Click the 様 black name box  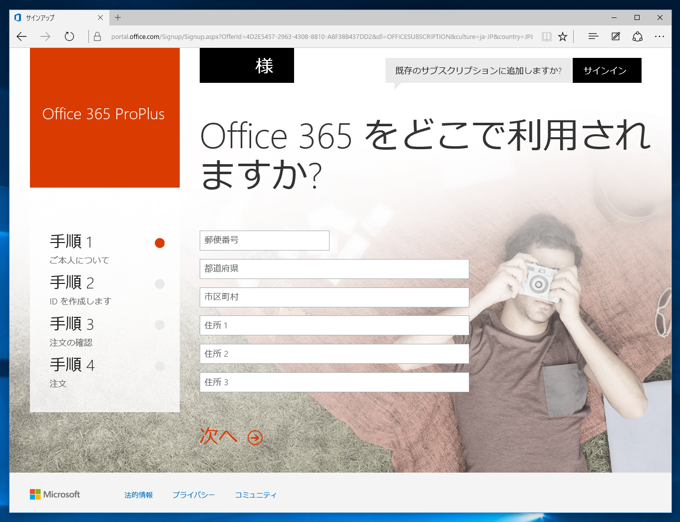coord(247,65)
